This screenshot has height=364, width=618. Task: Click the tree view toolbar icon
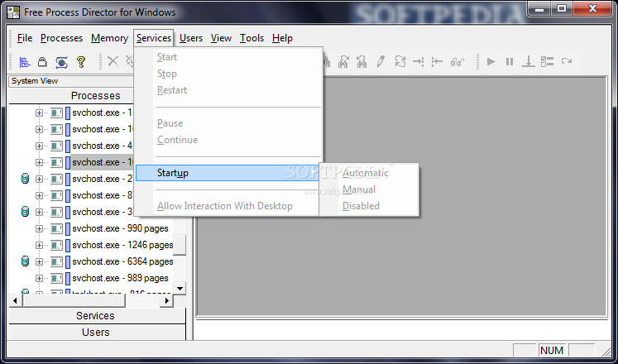click(x=25, y=62)
